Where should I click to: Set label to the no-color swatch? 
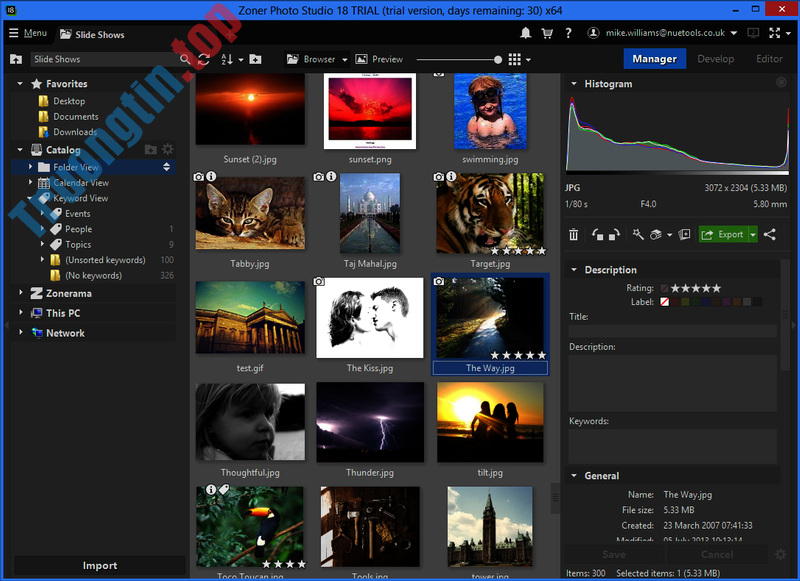click(x=665, y=302)
